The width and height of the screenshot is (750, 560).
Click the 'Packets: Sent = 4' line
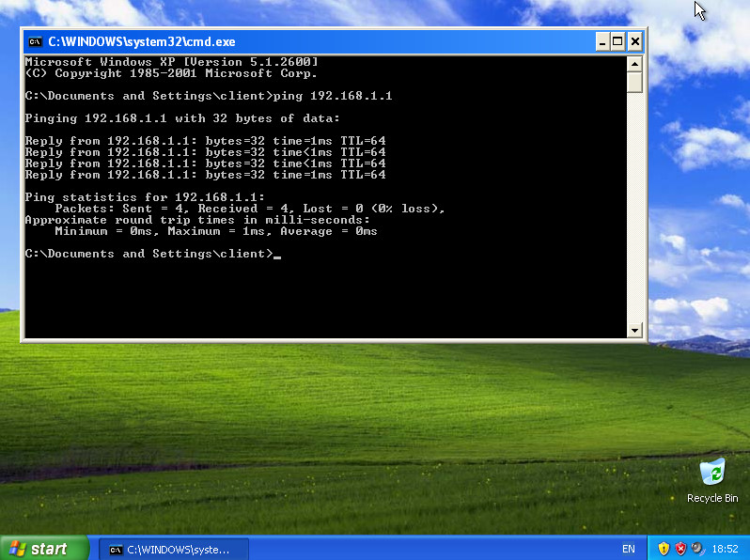250,209
